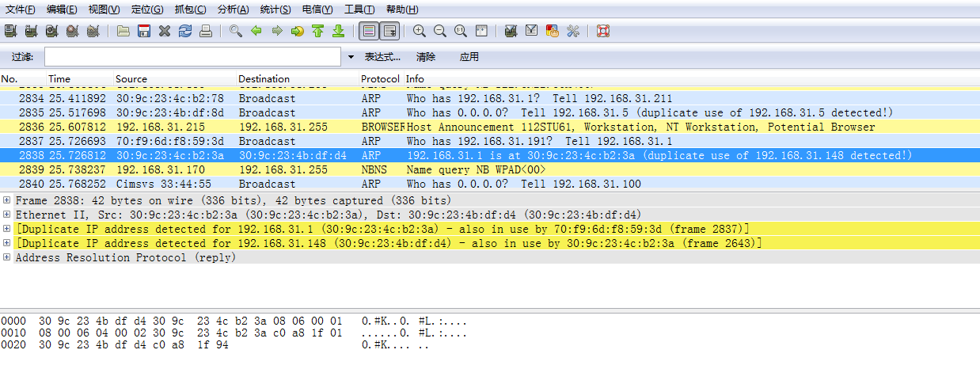The image size is (980, 365).
Task: Open the 电信(Y) menu
Action: [x=318, y=10]
